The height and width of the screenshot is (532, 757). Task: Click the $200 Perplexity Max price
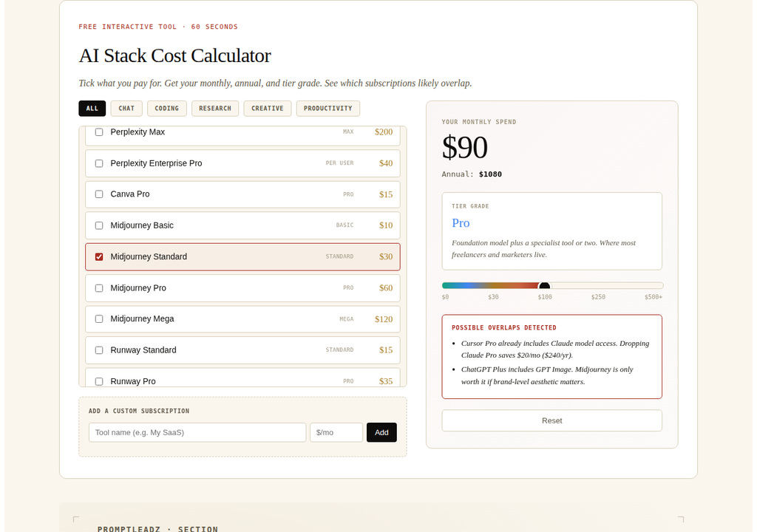pos(384,132)
